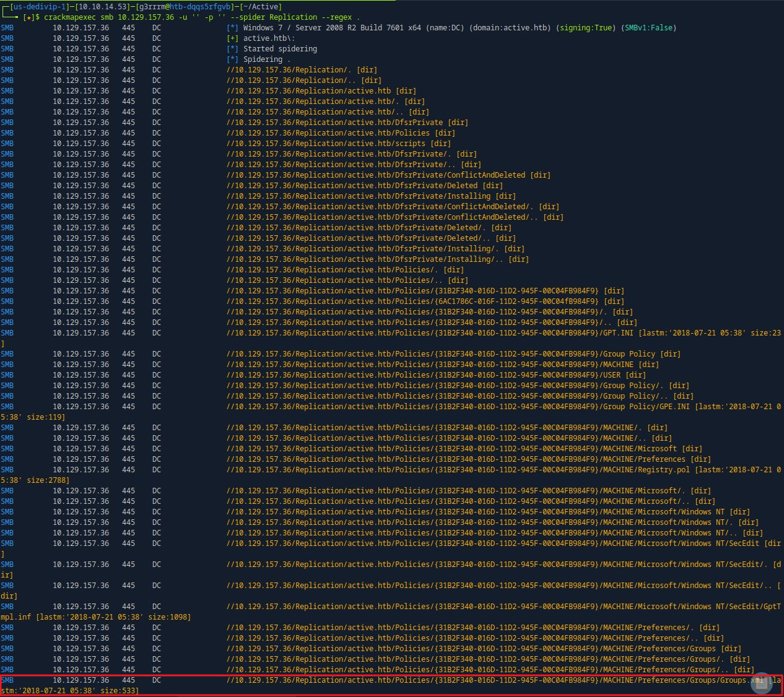Click the 'Replication/active.htb [dir]' path

pos(321,91)
